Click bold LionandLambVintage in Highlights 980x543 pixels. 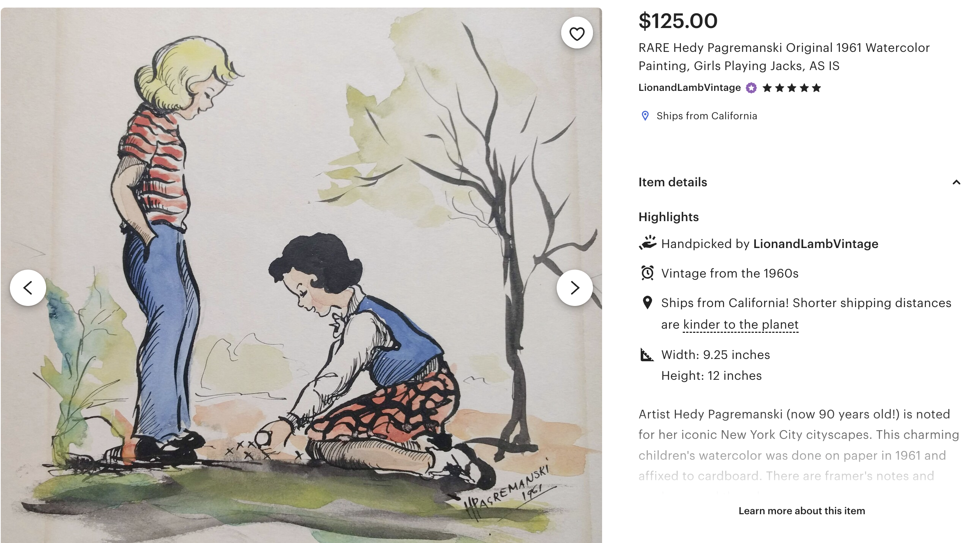816,243
